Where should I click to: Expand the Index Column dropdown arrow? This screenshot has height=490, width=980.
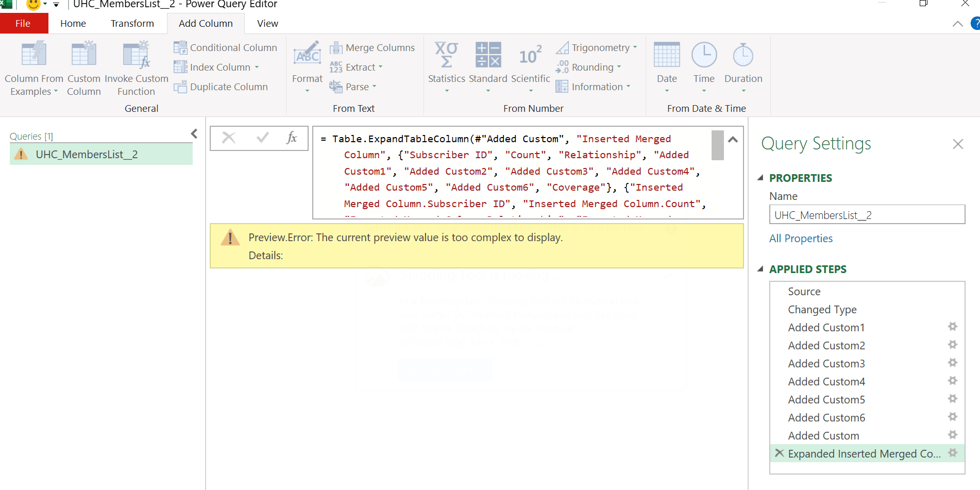[257, 67]
